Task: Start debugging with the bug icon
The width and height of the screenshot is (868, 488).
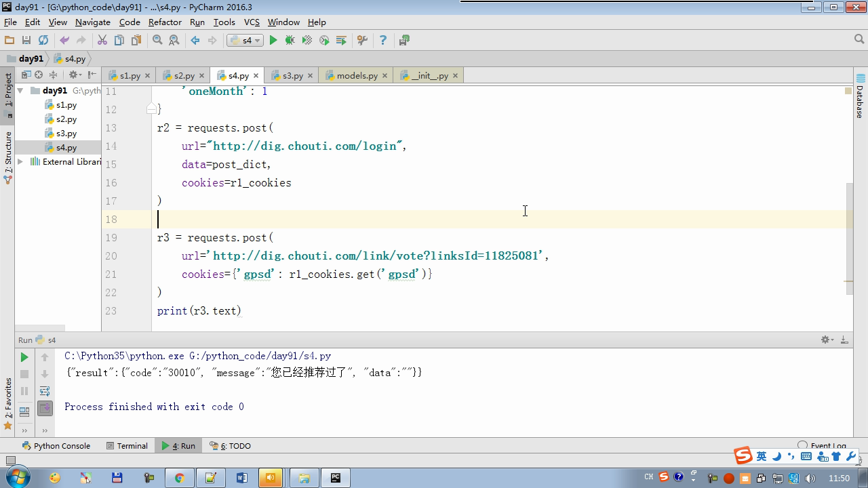Action: point(290,41)
